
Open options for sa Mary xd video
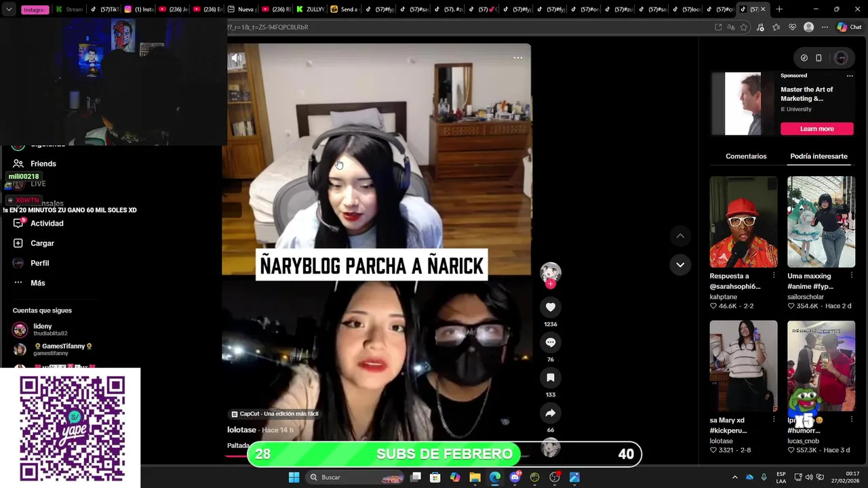[774, 420]
